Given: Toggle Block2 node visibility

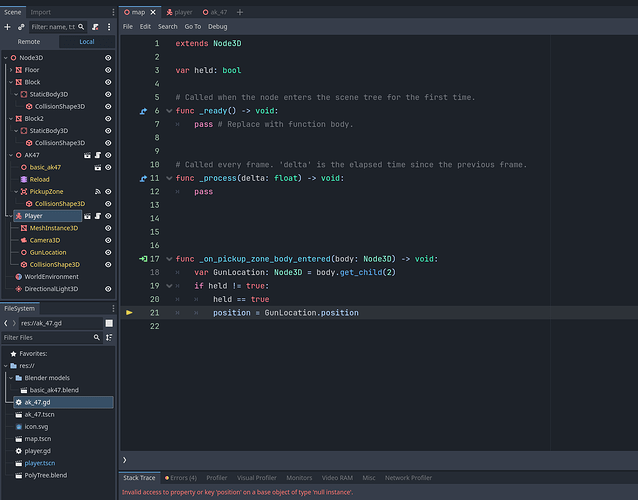Looking at the screenshot, I should pyautogui.click(x=108, y=119).
